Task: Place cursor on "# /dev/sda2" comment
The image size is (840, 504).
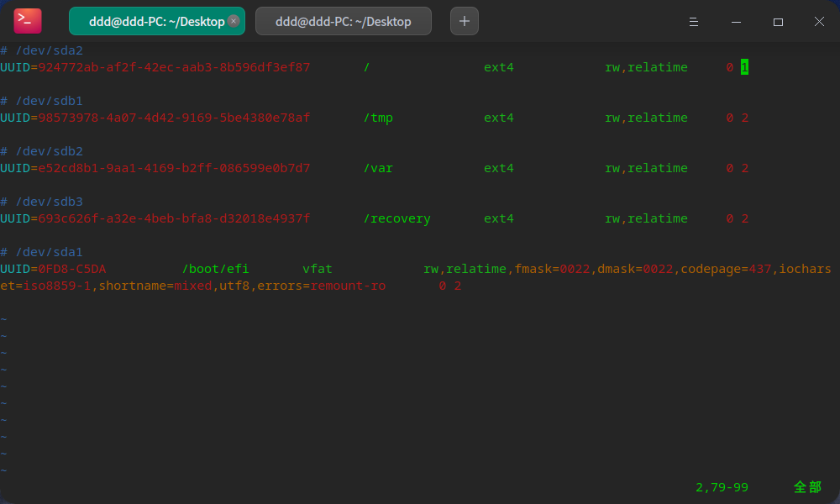Action: click(42, 50)
